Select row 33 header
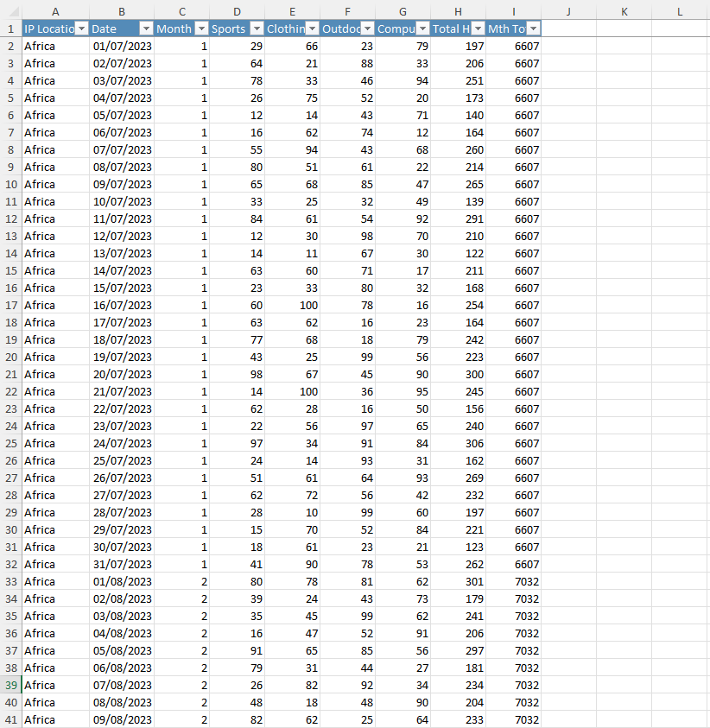Screen dimensions: 710x728 click(x=10, y=582)
